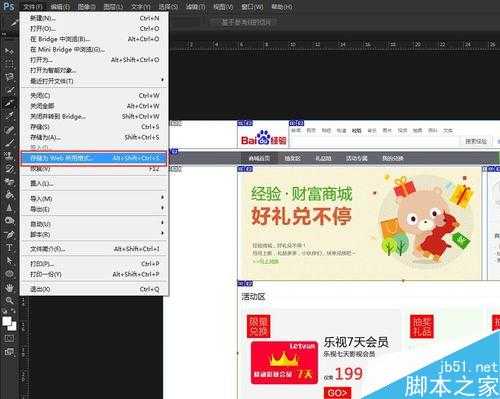This screenshot has height=399, width=500.
Task: Select the Hand tool
Action: point(9,287)
